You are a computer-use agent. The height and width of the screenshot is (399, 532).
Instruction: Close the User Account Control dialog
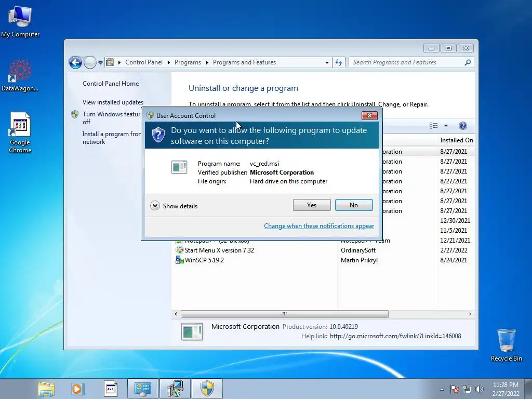click(x=369, y=116)
